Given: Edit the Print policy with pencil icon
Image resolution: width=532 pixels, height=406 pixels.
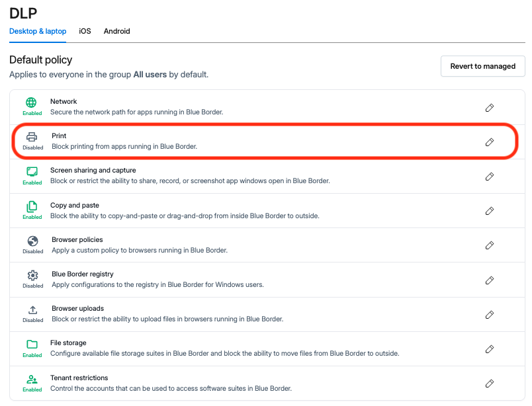Looking at the screenshot, I should (x=489, y=142).
